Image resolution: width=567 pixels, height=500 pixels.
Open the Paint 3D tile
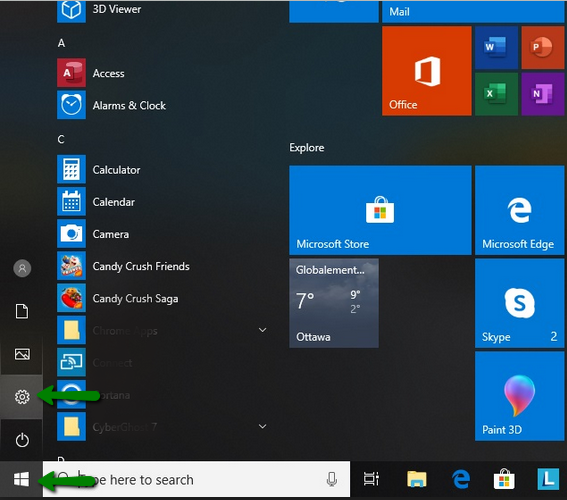click(520, 396)
